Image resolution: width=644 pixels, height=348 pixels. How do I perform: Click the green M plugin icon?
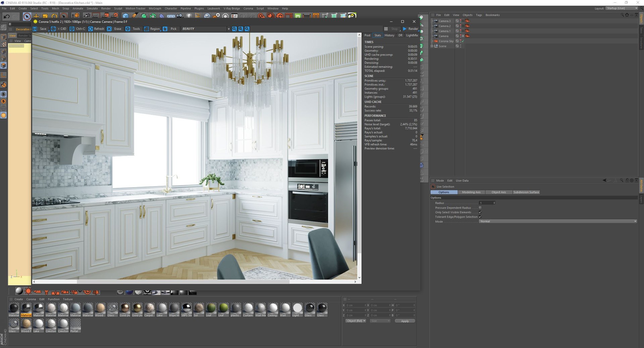(x=298, y=16)
